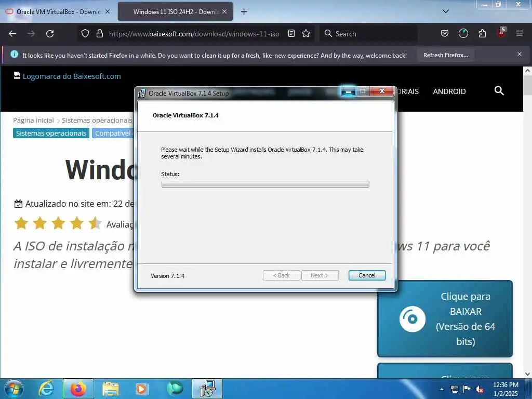
Task: Close the Oracle VM VirtualBox tab
Action: 108,11
